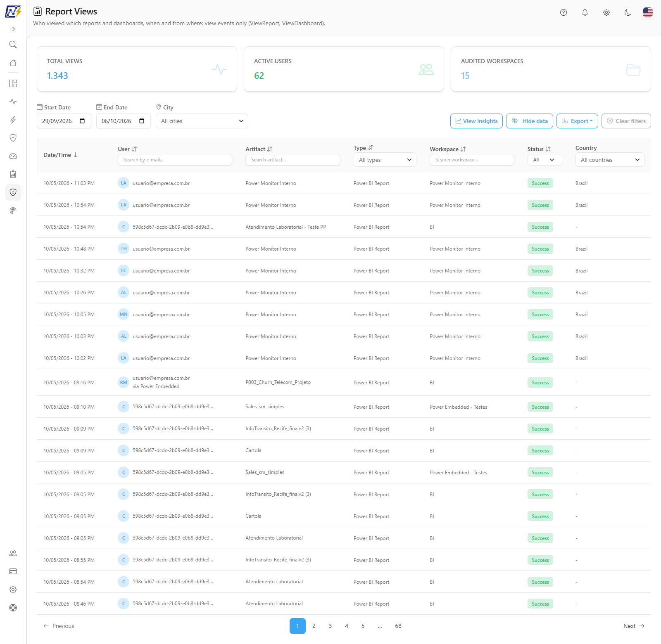Click View insights button
Image resolution: width=661 pixels, height=644 pixels.
[x=477, y=121]
